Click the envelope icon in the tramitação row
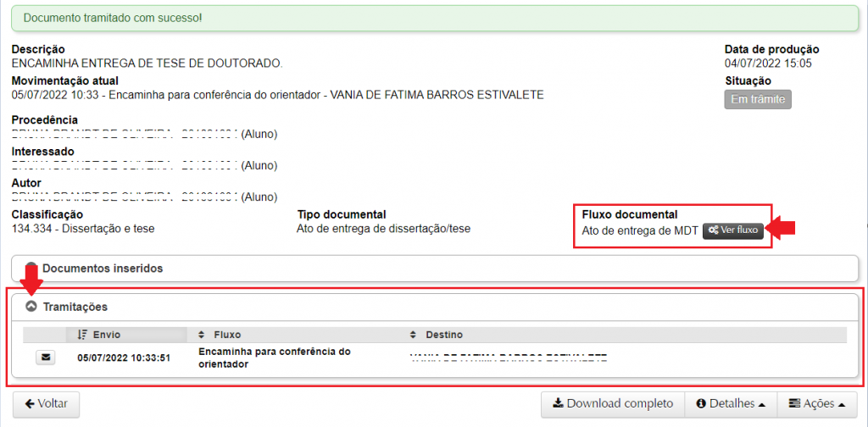This screenshot has height=427, width=868. click(47, 358)
